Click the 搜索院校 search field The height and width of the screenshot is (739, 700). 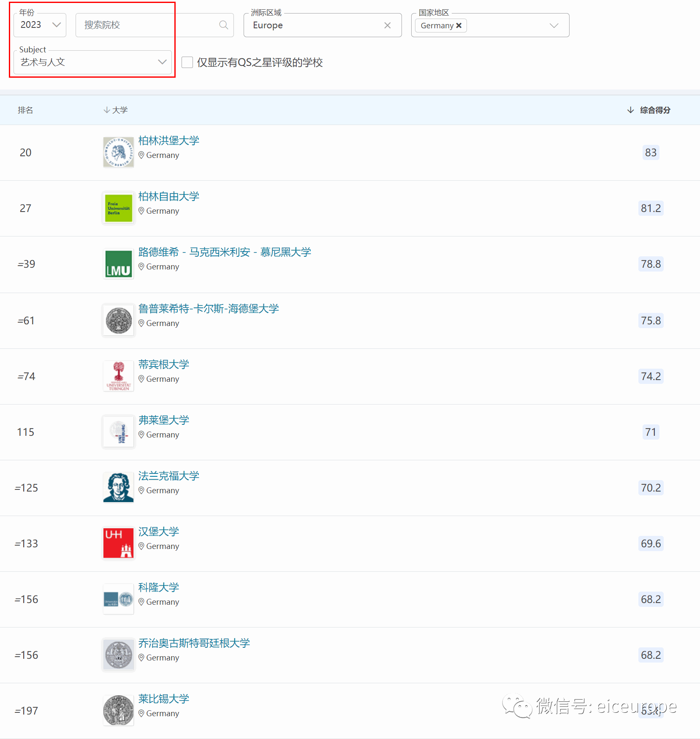coord(155,25)
